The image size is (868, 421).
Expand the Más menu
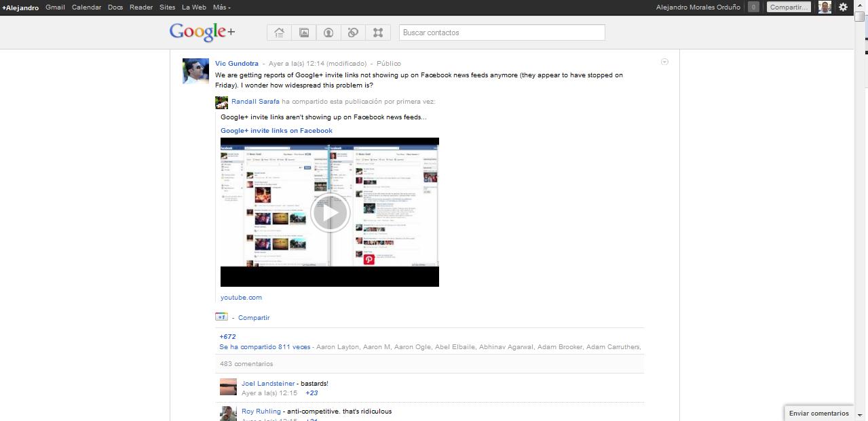coord(221,7)
